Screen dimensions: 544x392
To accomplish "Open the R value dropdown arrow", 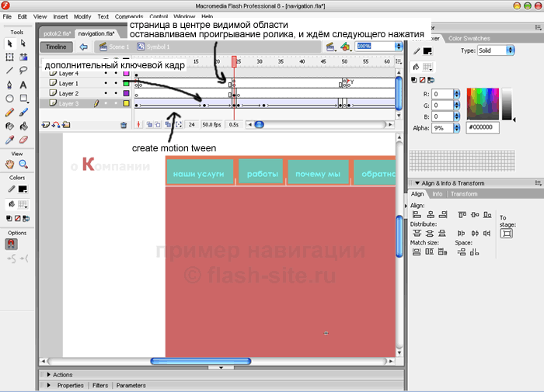I will (x=457, y=94).
